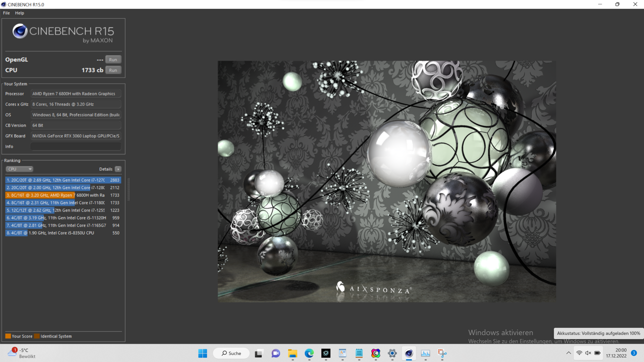The height and width of the screenshot is (362, 644).
Task: Open the File menu
Action: tap(6, 13)
